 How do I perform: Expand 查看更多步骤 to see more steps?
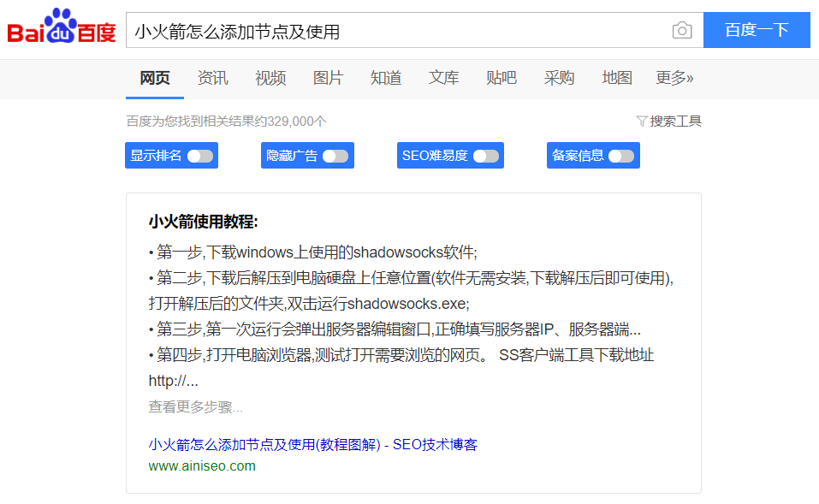(x=195, y=407)
